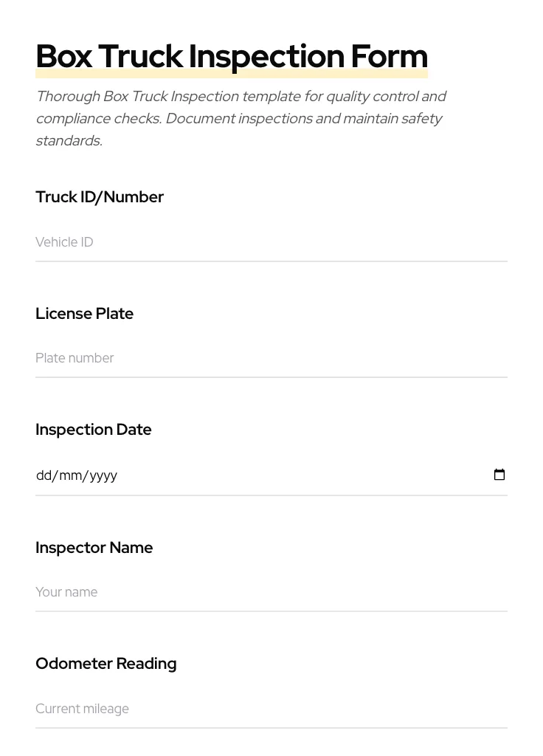Click the italic form description text
Viewport: 543px width, 756px height.
241,118
